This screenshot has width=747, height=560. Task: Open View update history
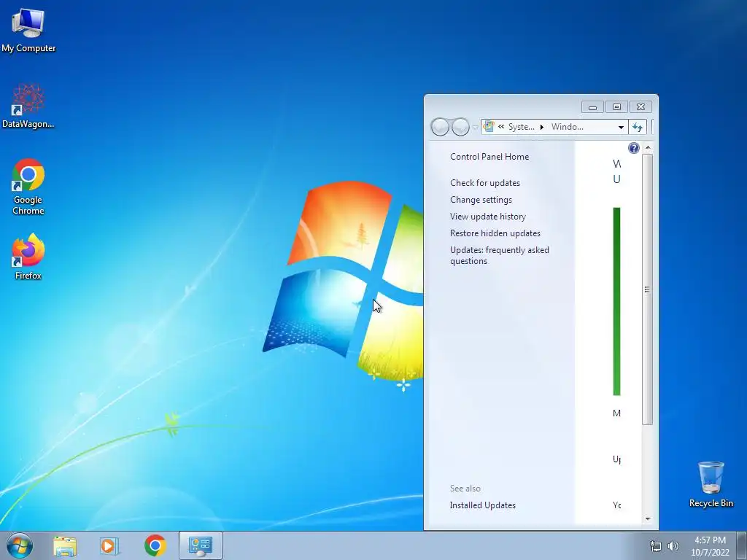(x=488, y=216)
